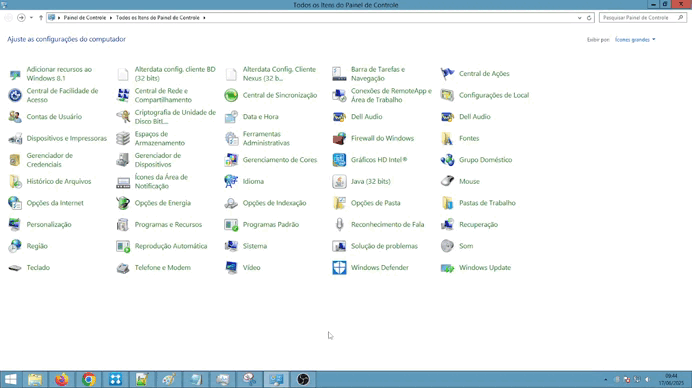Screen dimensions: 692x388
Task: Click the Som speaker icon
Action: (x=447, y=246)
